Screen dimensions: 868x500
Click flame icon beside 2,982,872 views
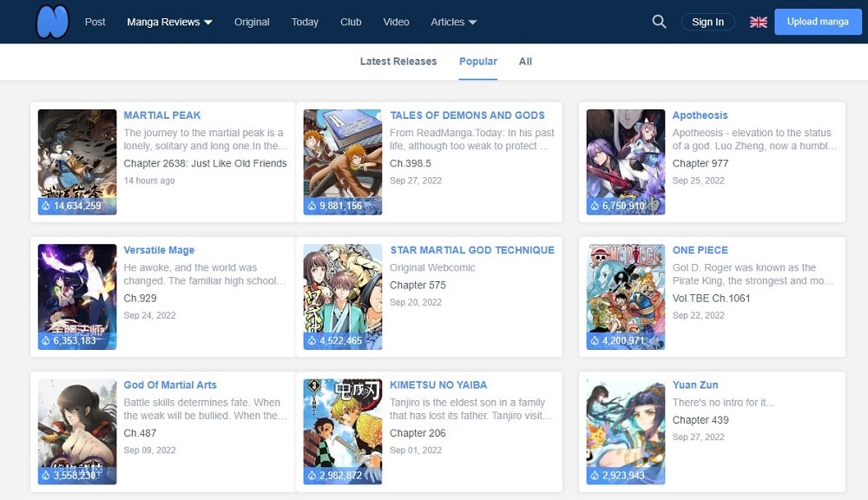(x=312, y=475)
